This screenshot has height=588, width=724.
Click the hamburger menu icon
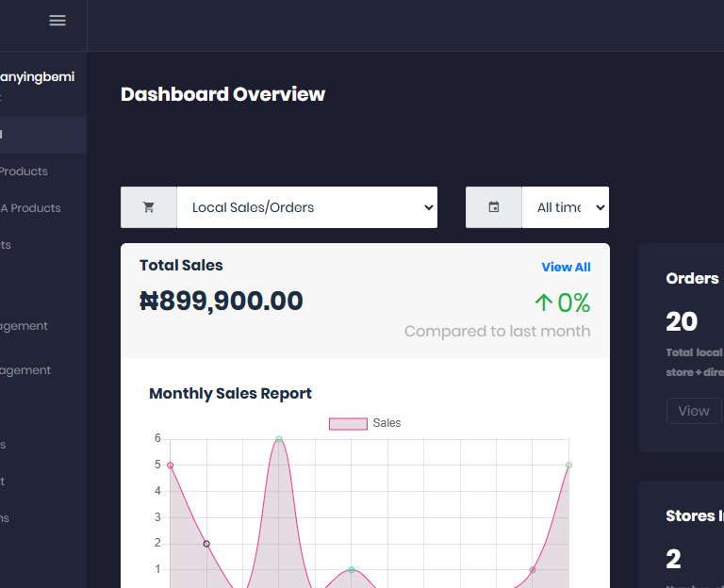58,21
